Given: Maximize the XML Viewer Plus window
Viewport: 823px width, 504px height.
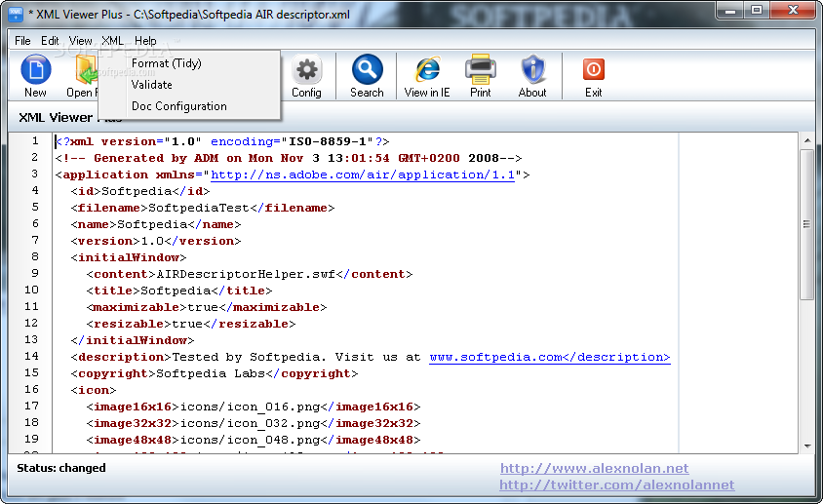Looking at the screenshot, I should point(757,10).
